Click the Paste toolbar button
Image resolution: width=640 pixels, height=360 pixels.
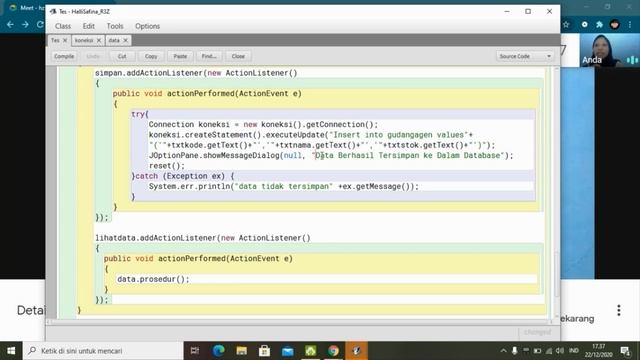(180, 56)
